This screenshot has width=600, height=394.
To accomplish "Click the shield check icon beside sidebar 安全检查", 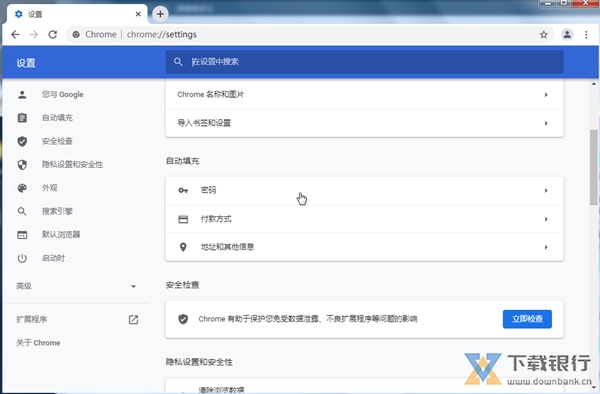I will click(22, 141).
